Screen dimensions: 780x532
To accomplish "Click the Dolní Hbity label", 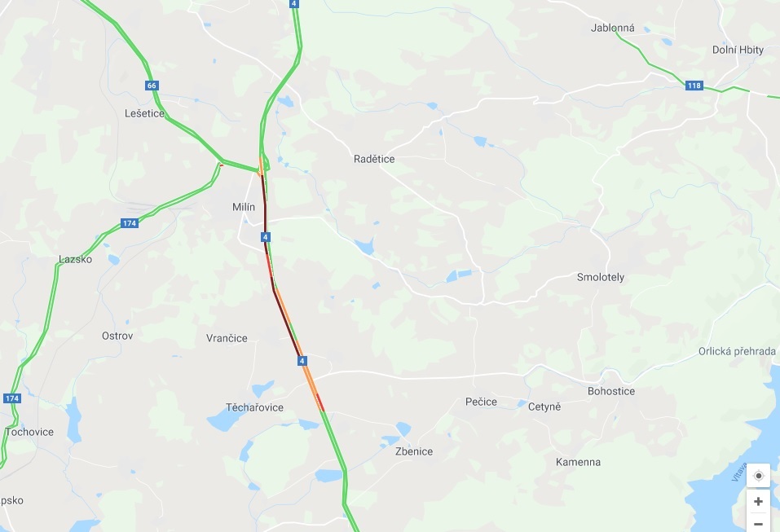I will pyautogui.click(x=738, y=50).
